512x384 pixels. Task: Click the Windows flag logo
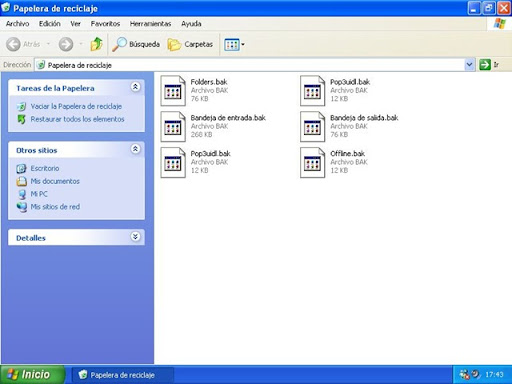499,24
